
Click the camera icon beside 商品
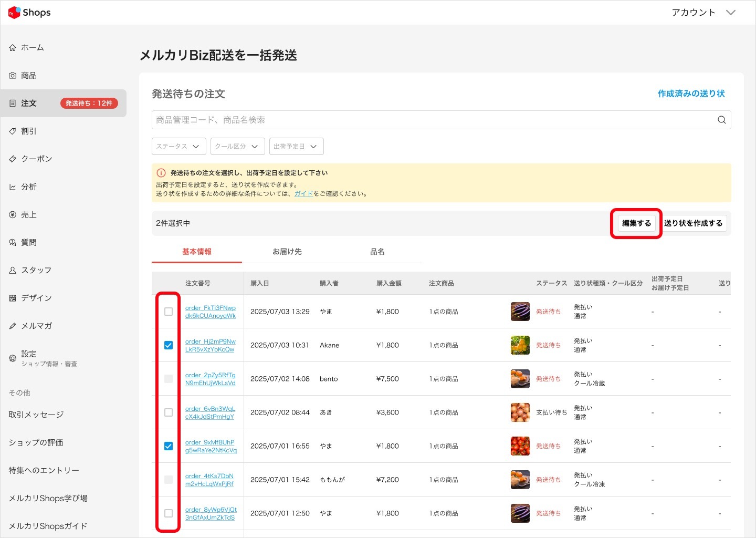[13, 76]
